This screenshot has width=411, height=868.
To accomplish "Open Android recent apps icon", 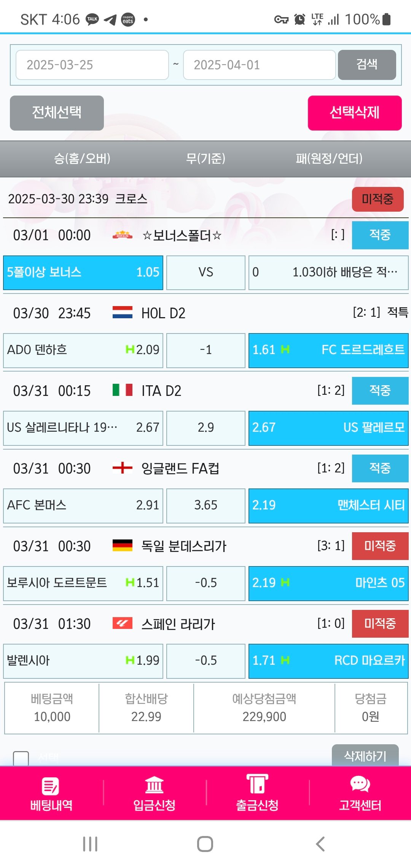I will click(x=90, y=844).
